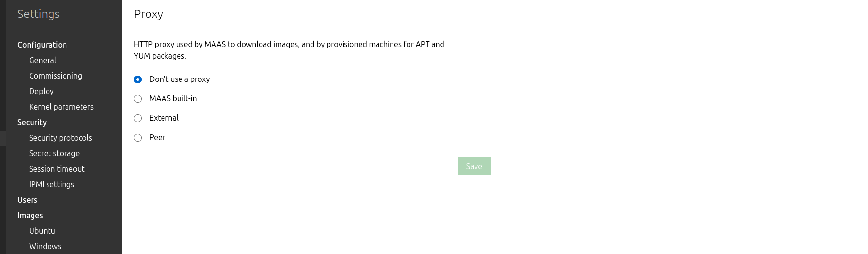Viewport: 868px width, 254px height.
Task: Enable the Peer proxy option
Action: tap(138, 138)
